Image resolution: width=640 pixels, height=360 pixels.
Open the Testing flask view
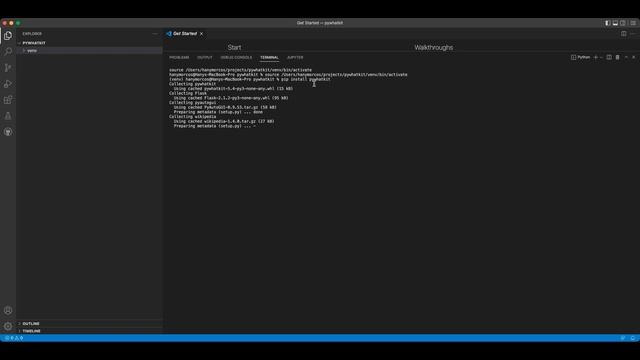tap(8, 116)
